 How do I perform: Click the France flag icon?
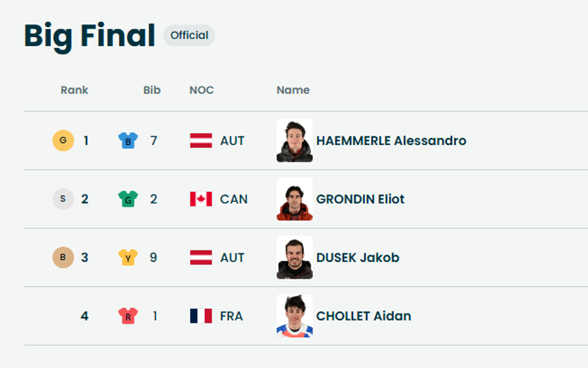[x=201, y=316]
